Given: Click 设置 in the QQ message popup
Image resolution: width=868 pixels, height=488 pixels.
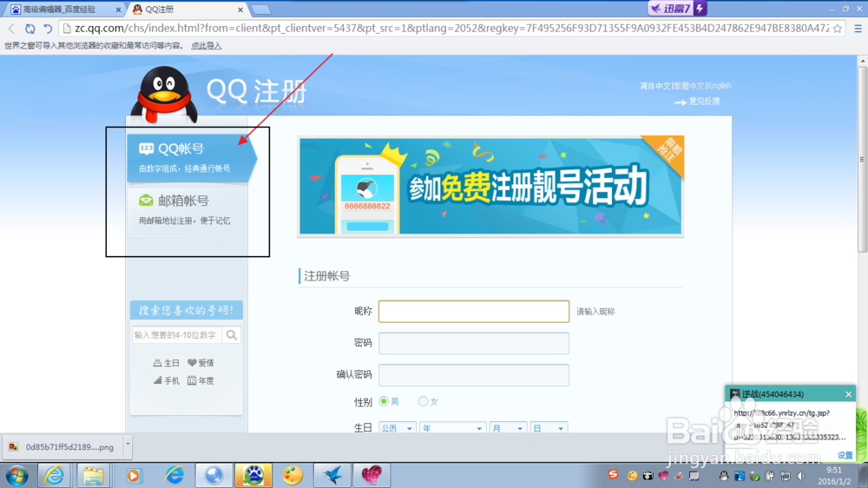Looking at the screenshot, I should point(845,455).
